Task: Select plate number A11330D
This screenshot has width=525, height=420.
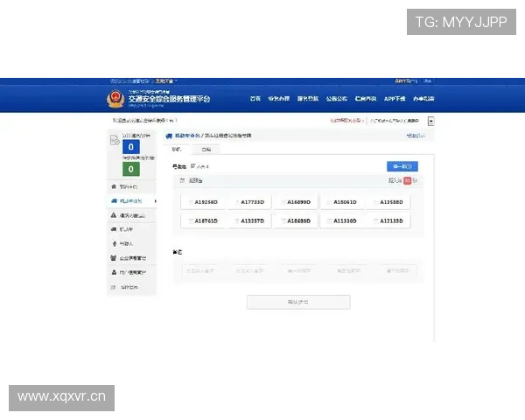Action: (x=342, y=221)
